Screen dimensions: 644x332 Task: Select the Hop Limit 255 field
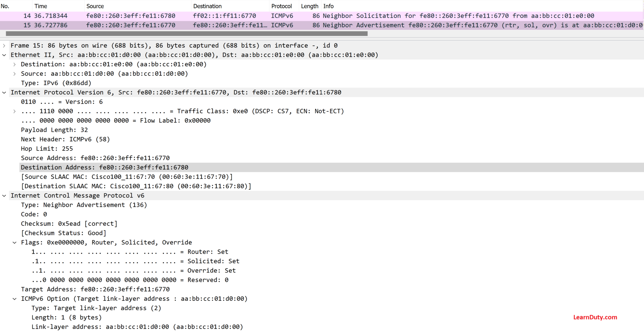pos(47,149)
